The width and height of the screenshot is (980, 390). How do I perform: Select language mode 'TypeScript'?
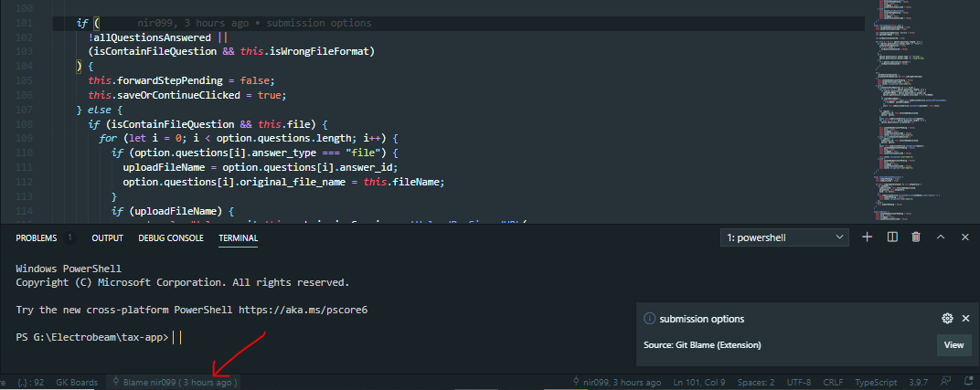876,382
